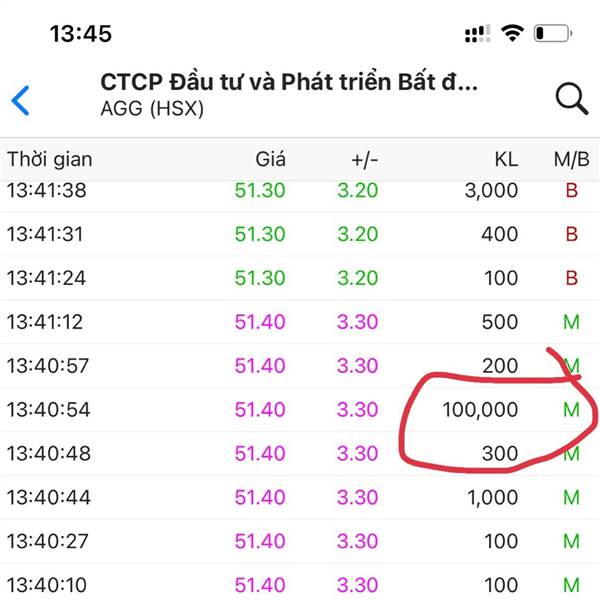Select the 13:41:38 trade with 3,000 volume
Screen dimensions: 600x600
click(x=300, y=190)
